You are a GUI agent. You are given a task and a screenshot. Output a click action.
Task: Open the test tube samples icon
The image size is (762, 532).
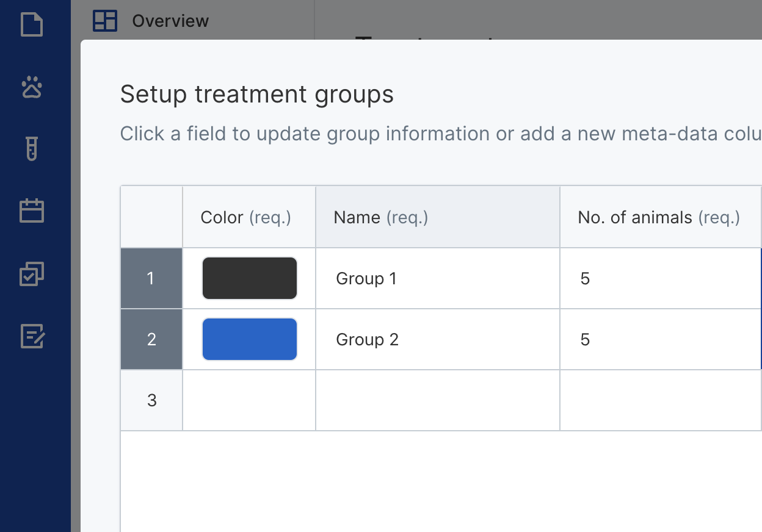(x=32, y=148)
